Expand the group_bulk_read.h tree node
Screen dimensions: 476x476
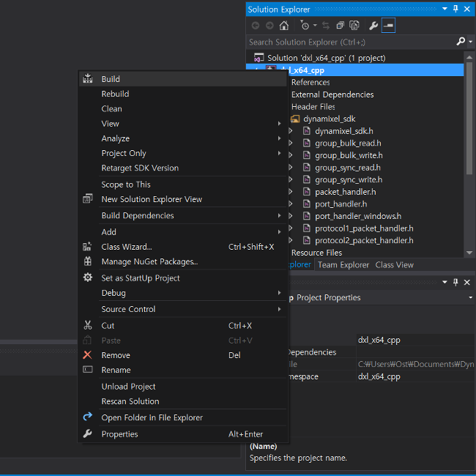291,144
